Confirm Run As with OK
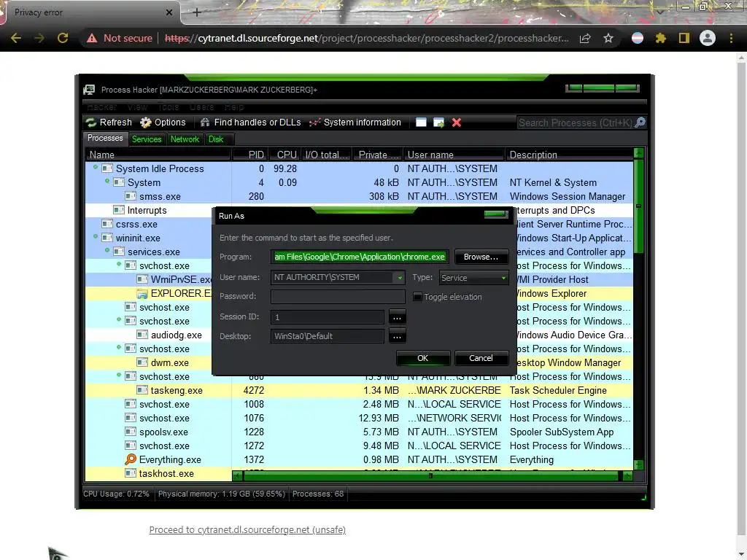 pyautogui.click(x=422, y=358)
